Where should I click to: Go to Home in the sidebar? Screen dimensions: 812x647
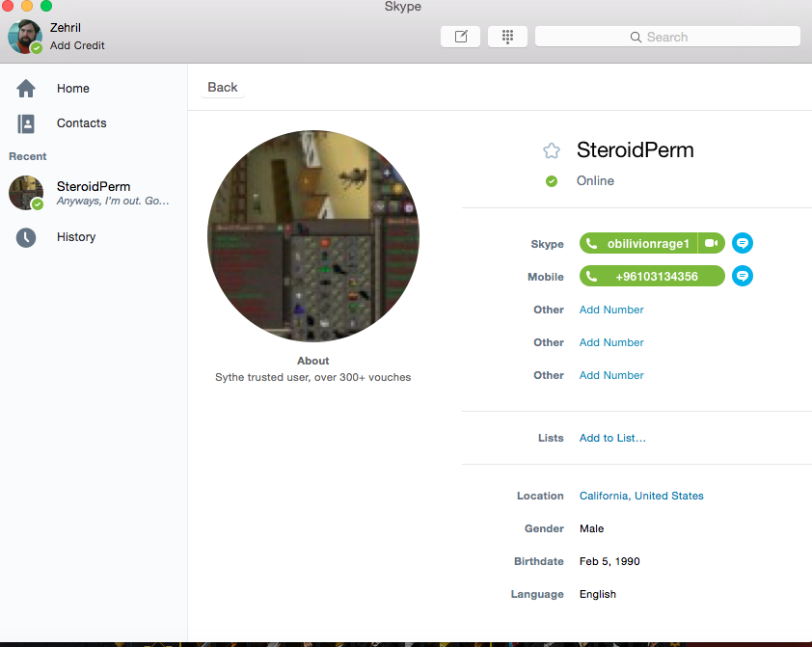pos(73,89)
